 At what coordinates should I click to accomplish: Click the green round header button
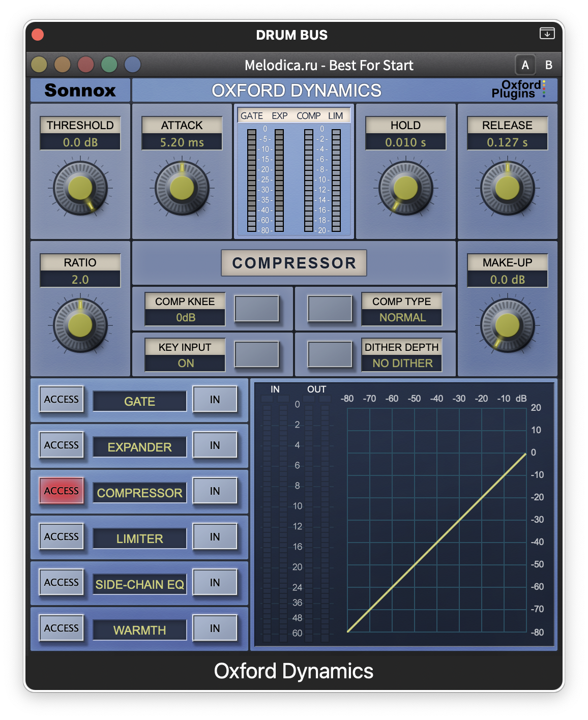(x=109, y=65)
